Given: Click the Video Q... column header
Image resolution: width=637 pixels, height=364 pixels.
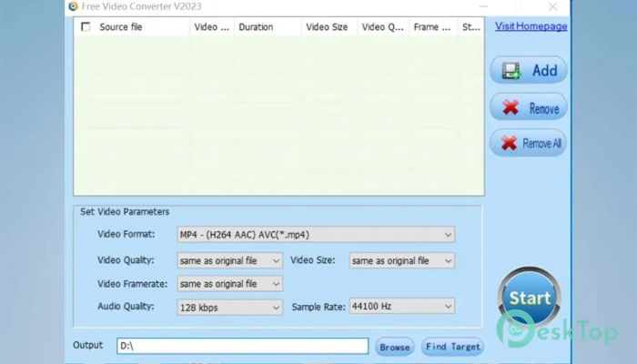Looking at the screenshot, I should pos(383,26).
